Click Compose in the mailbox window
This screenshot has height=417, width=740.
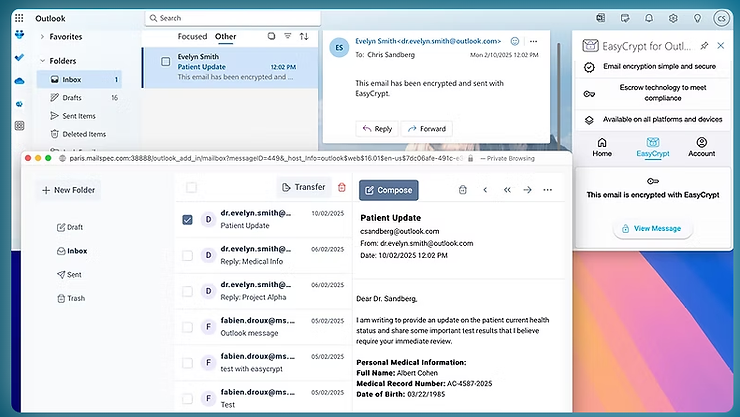tap(388, 190)
